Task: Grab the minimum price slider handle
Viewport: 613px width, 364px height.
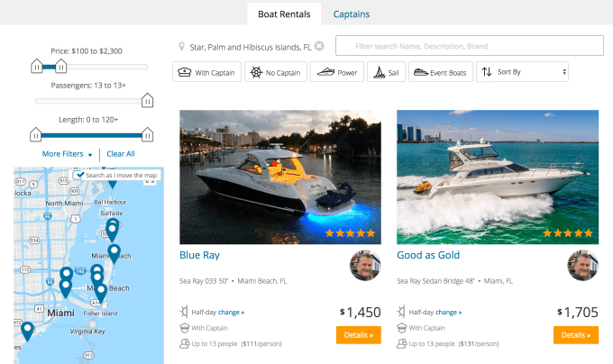Action: 37,66
